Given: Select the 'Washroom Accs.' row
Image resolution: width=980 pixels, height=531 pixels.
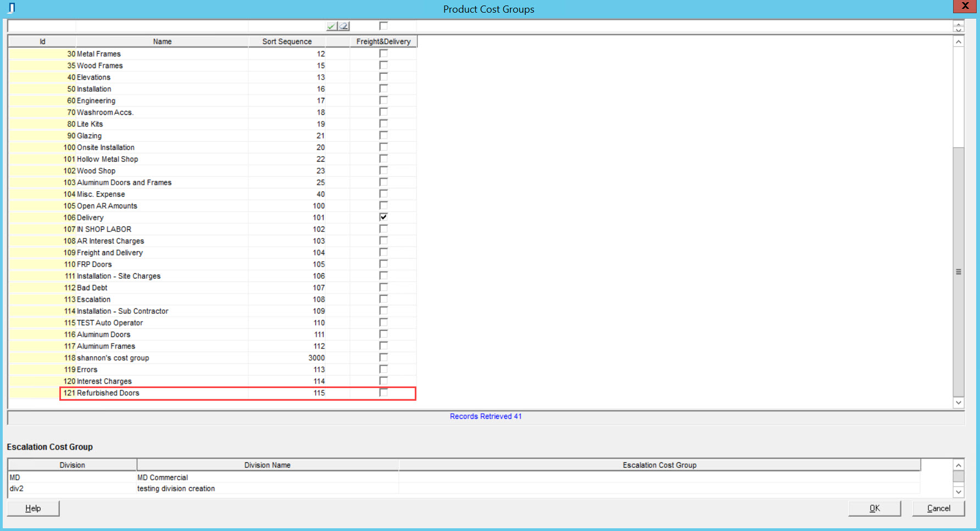Looking at the screenshot, I should pyautogui.click(x=212, y=112).
